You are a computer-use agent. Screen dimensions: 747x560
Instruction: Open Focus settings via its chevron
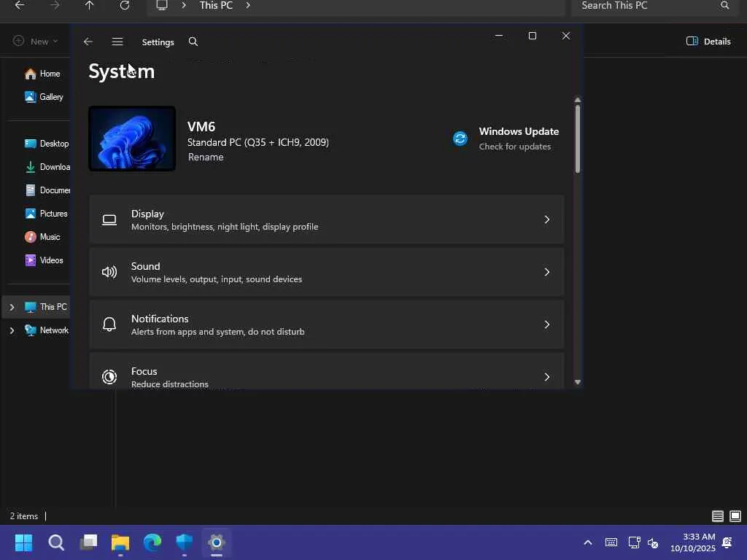pyautogui.click(x=547, y=377)
